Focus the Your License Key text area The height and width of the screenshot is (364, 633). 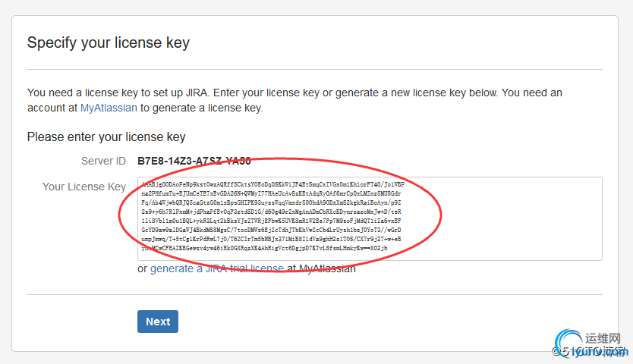370,218
